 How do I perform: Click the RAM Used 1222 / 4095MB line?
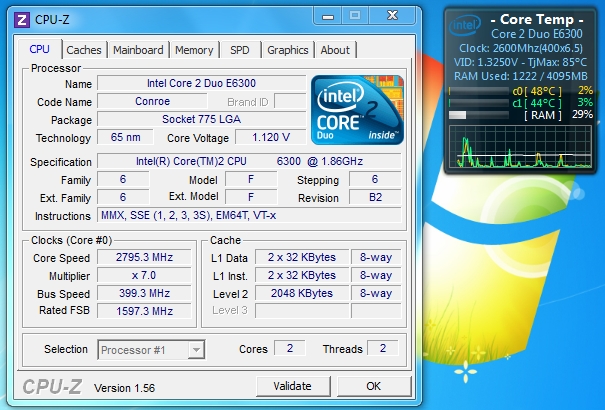coord(521,76)
